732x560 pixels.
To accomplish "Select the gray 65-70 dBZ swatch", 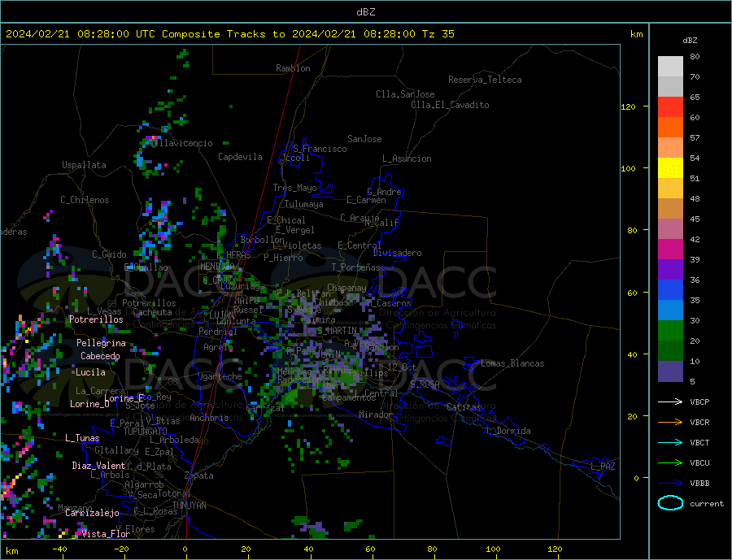I will pos(670,86).
